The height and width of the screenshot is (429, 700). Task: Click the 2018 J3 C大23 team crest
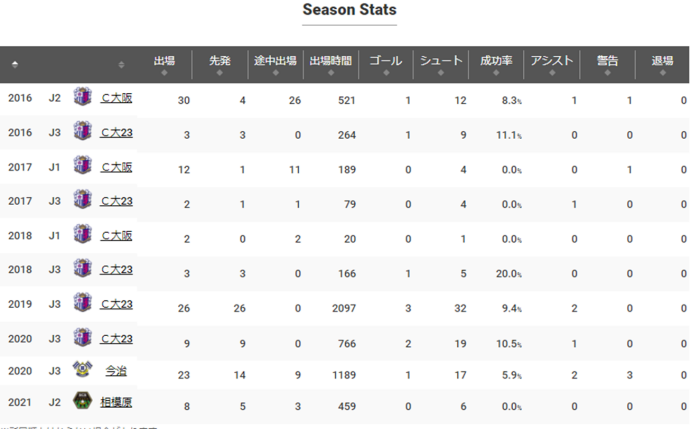click(x=82, y=270)
